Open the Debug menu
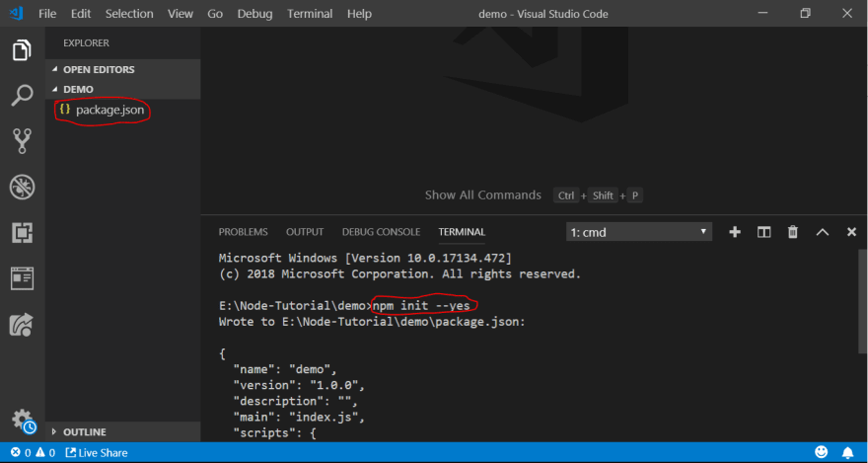This screenshot has width=868, height=463. click(254, 13)
